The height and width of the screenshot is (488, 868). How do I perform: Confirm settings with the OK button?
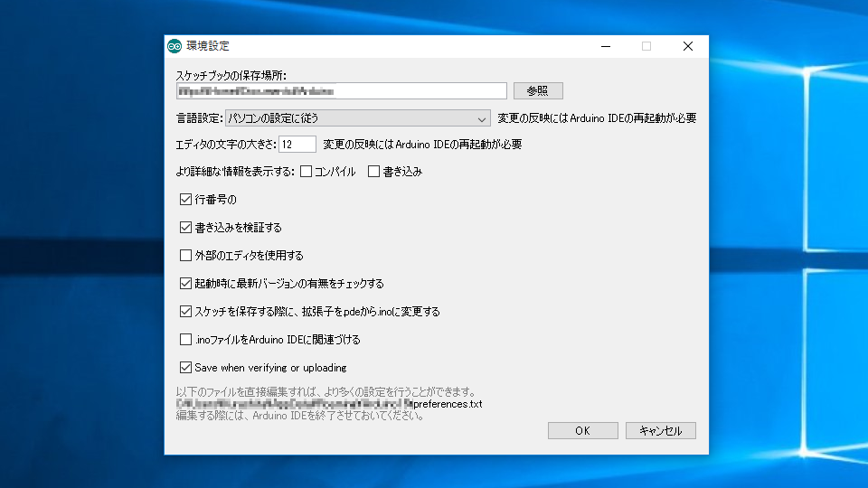tap(583, 430)
